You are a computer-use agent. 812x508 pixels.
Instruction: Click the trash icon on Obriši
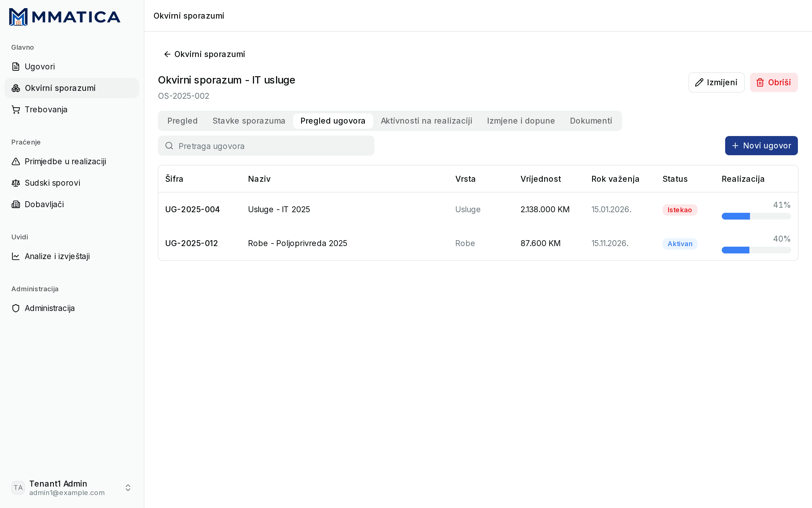tap(760, 82)
